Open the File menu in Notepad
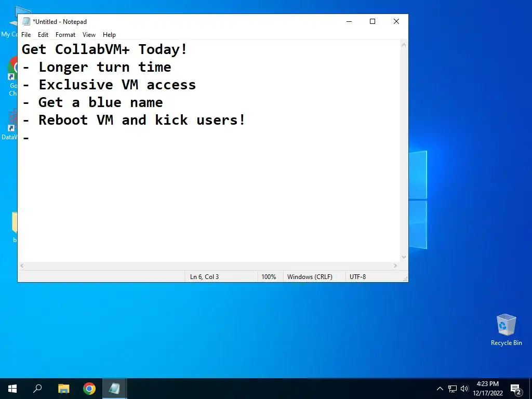532x399 pixels. click(x=26, y=35)
